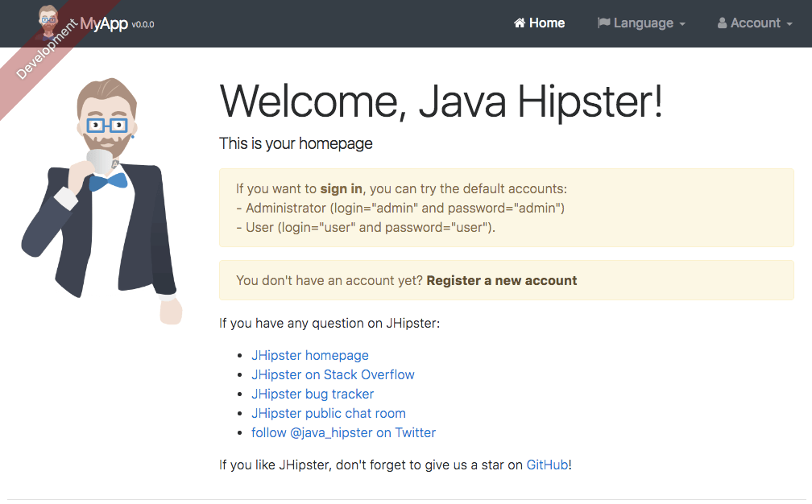Screen dimensions: 812x504
Task: Expand the Language dropdown caret
Action: [x=682, y=24]
